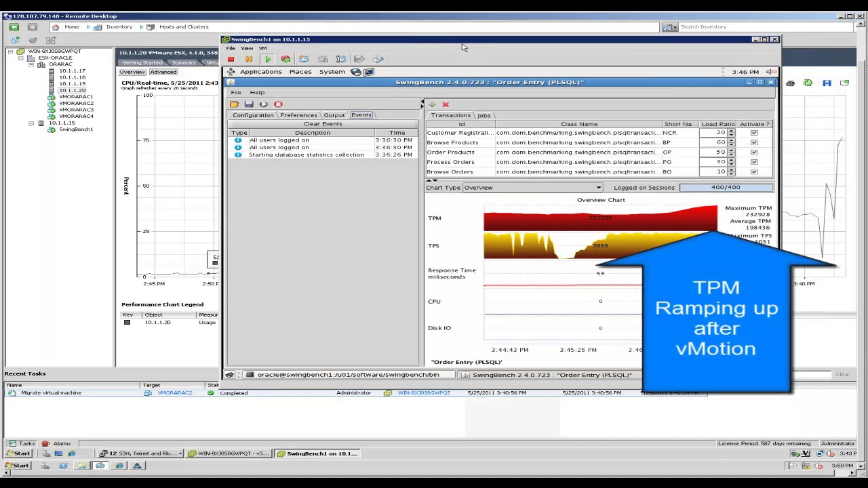Click the green back navigation arrow in vSphere
The height and width of the screenshot is (488, 868).
[x=14, y=27]
